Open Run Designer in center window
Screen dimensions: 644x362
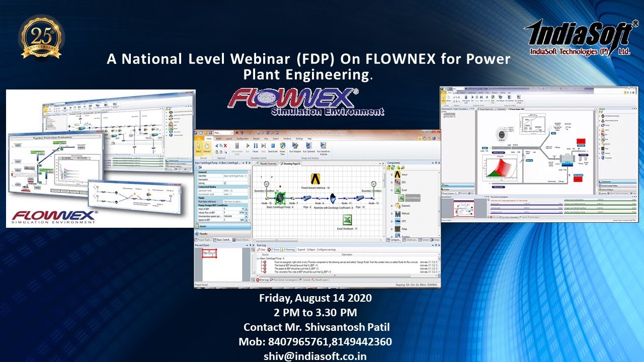click(295, 148)
